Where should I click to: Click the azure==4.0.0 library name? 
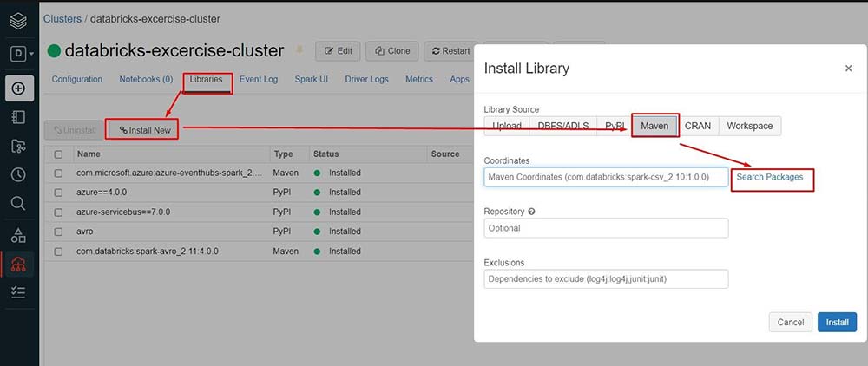pos(100,193)
